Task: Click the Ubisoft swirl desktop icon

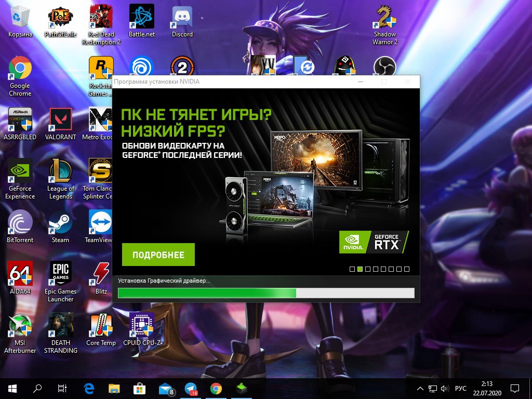Action: [142, 66]
